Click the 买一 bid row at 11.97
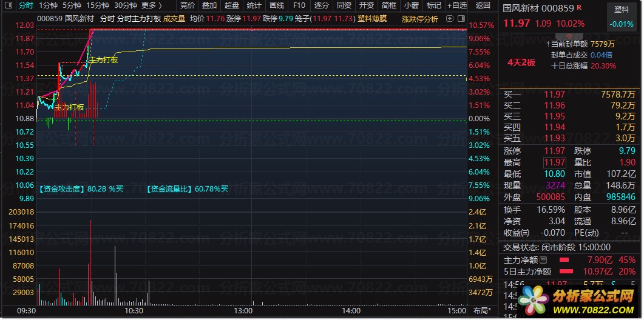Image resolution: width=644 pixels, height=320 pixels. coord(570,95)
